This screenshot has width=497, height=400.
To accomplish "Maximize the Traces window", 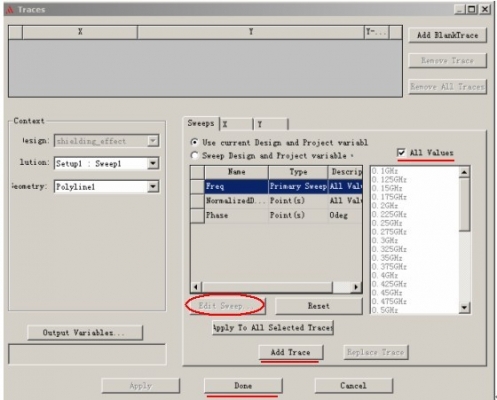I will [x=472, y=9].
